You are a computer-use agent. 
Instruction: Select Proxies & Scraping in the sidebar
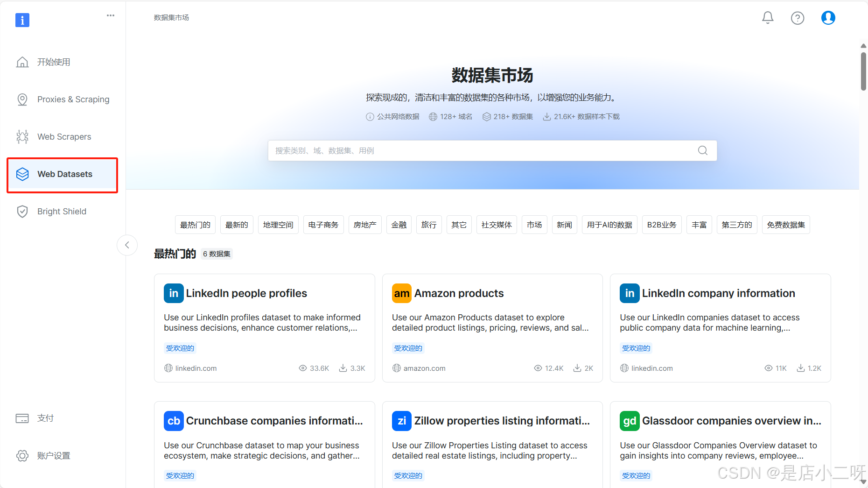pos(73,99)
